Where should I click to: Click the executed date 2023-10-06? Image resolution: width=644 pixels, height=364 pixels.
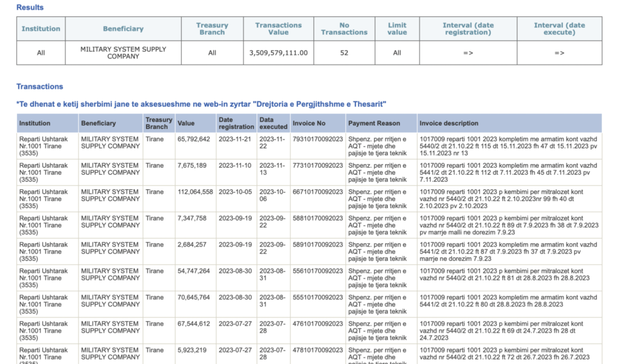(x=272, y=196)
